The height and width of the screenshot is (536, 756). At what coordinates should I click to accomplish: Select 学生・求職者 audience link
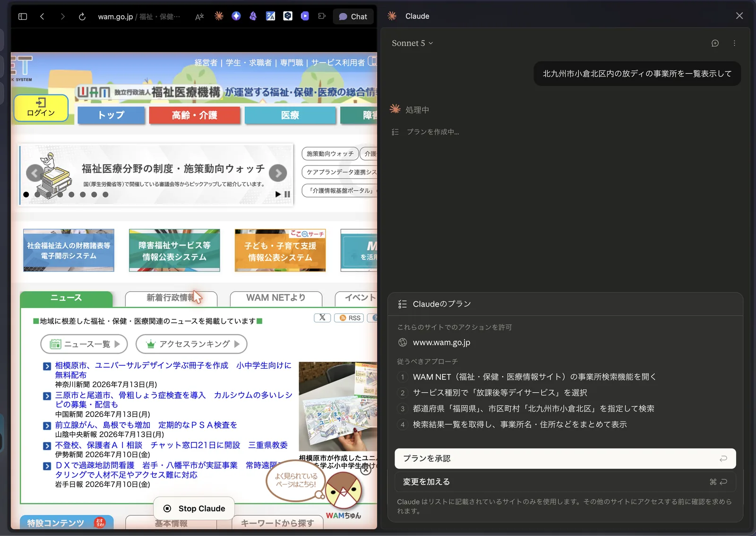click(249, 62)
